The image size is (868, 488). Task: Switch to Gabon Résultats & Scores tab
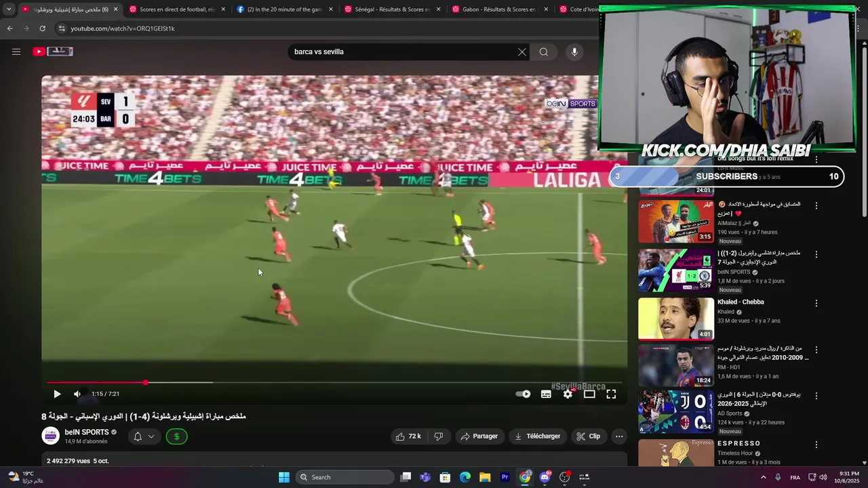tap(500, 9)
